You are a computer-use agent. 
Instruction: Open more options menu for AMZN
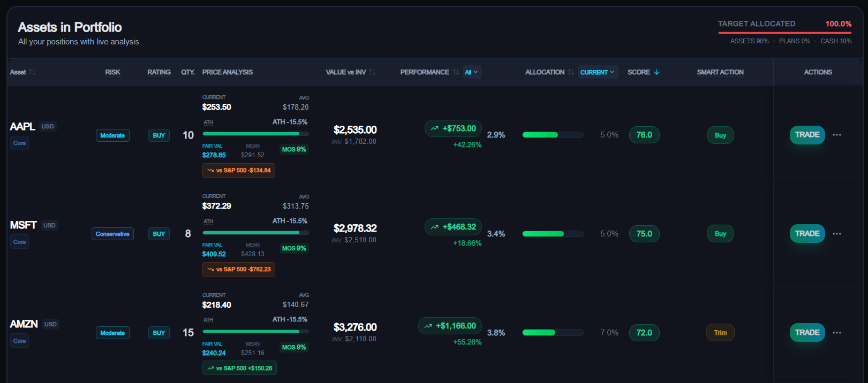coord(837,333)
